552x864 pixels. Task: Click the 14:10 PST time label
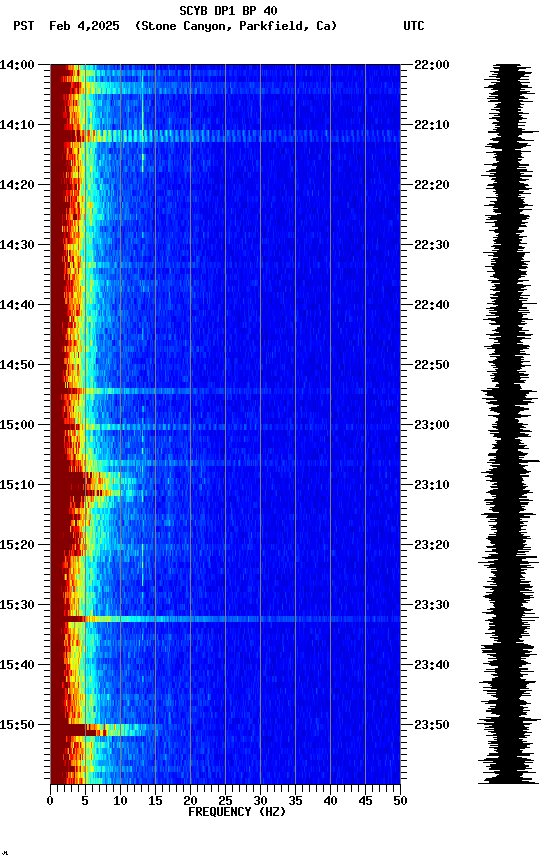tap(17, 125)
